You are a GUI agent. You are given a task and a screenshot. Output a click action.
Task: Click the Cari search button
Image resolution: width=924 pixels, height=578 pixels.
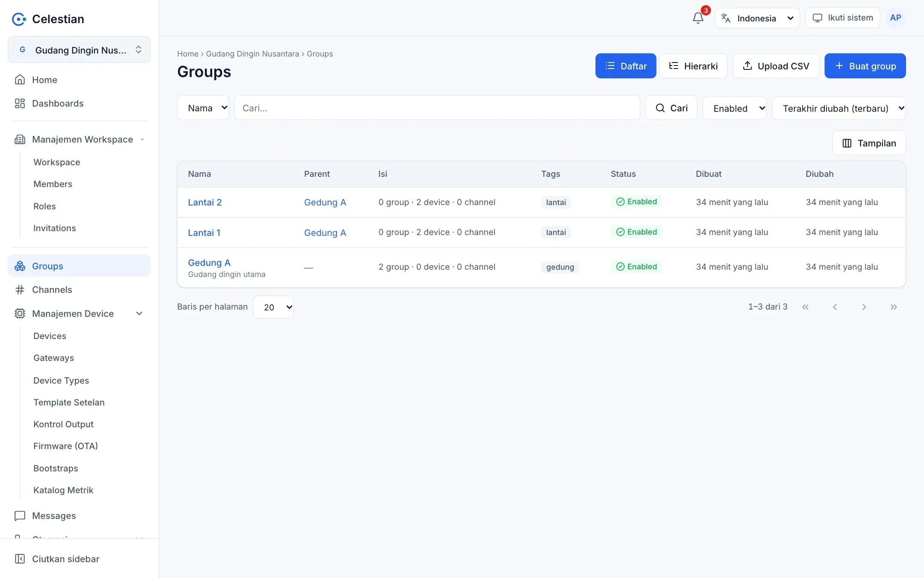pos(672,108)
